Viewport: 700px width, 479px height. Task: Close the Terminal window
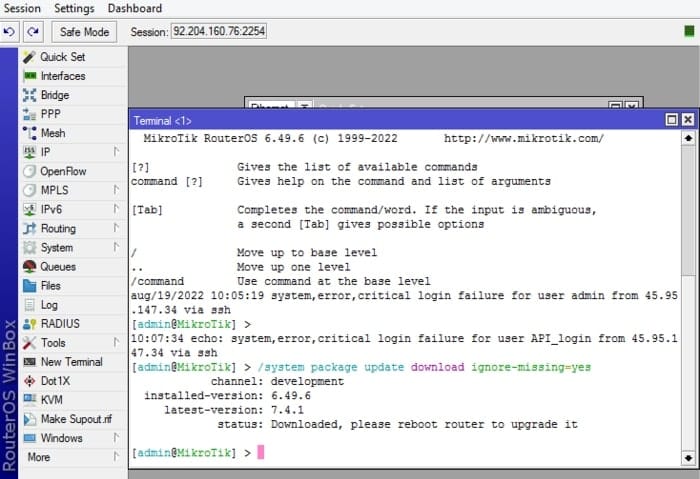point(688,120)
